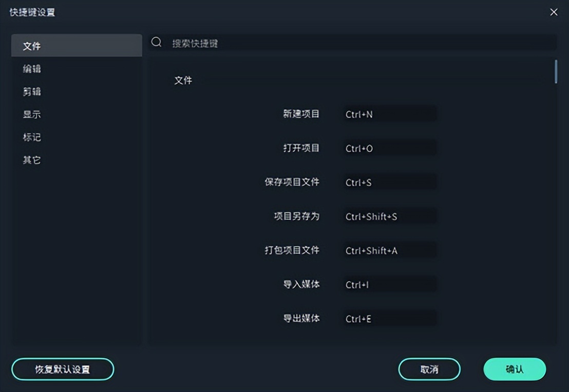
Task: Select the 标记 category
Action: point(32,137)
